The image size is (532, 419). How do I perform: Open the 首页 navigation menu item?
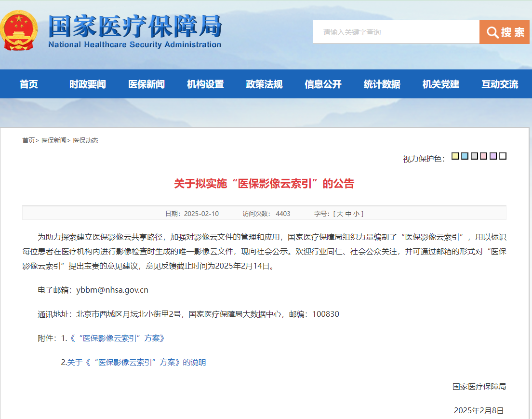pyautogui.click(x=29, y=84)
